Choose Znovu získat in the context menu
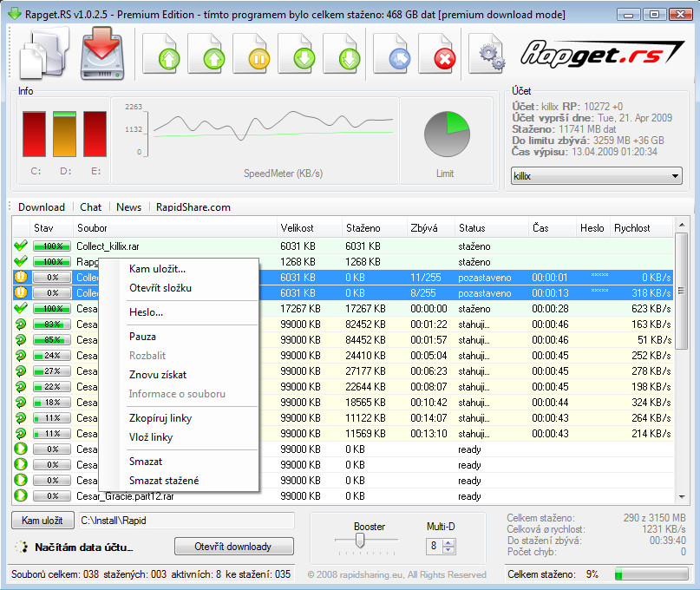The width and height of the screenshot is (700, 590). pyautogui.click(x=158, y=375)
